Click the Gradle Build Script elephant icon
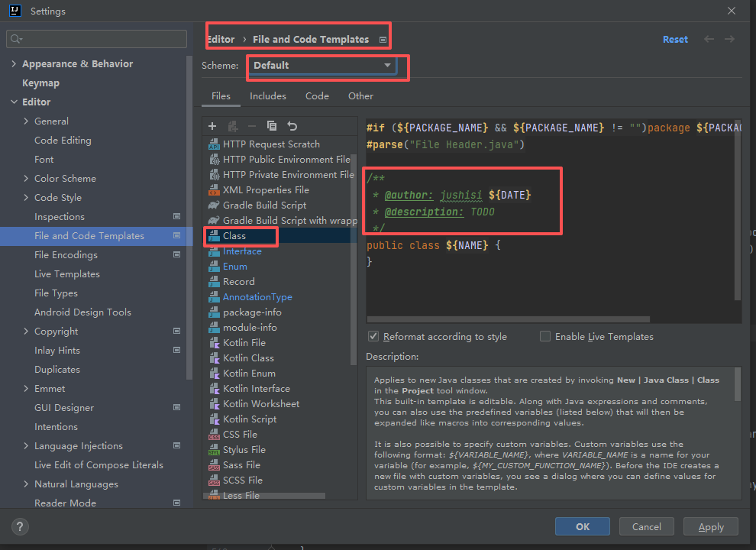 click(x=214, y=205)
